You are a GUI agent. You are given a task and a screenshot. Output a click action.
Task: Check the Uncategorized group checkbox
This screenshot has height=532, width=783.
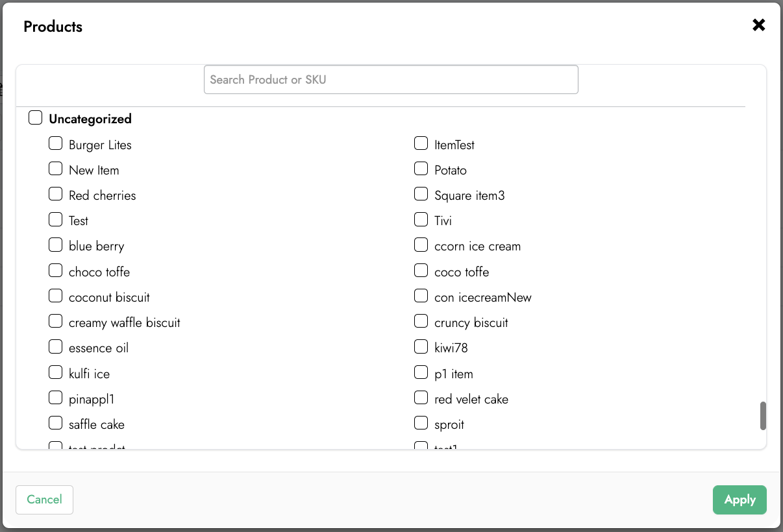36,118
